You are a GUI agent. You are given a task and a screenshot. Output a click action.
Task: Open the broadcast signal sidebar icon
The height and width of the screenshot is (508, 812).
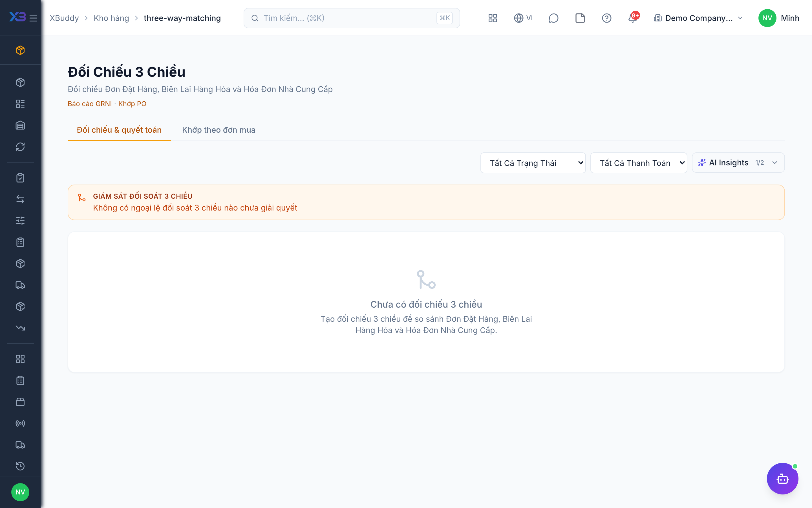[20, 423]
